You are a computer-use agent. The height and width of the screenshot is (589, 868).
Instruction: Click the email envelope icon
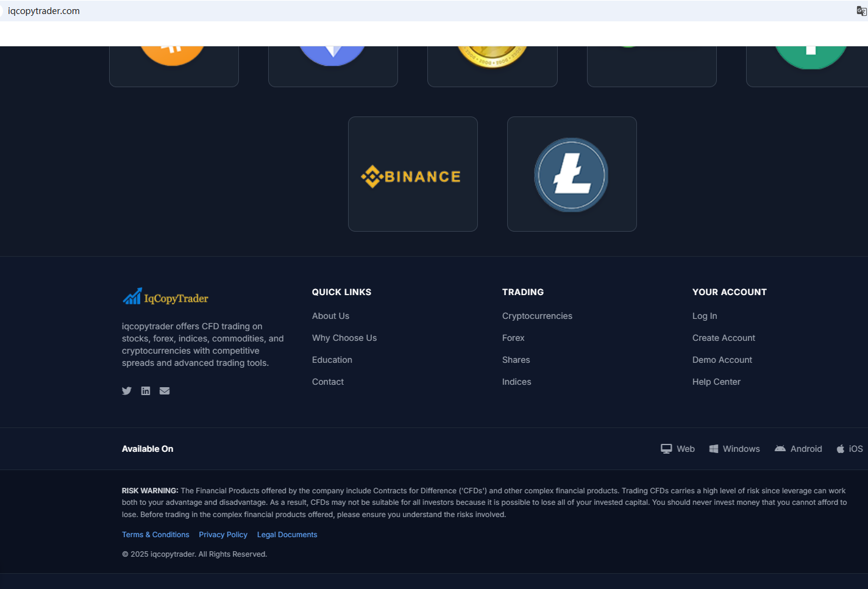click(165, 391)
